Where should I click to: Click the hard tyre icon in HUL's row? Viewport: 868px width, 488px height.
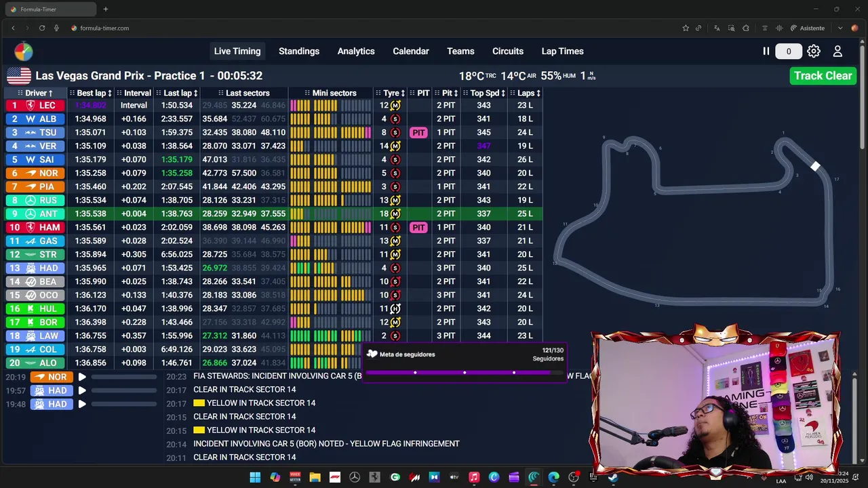coord(395,309)
